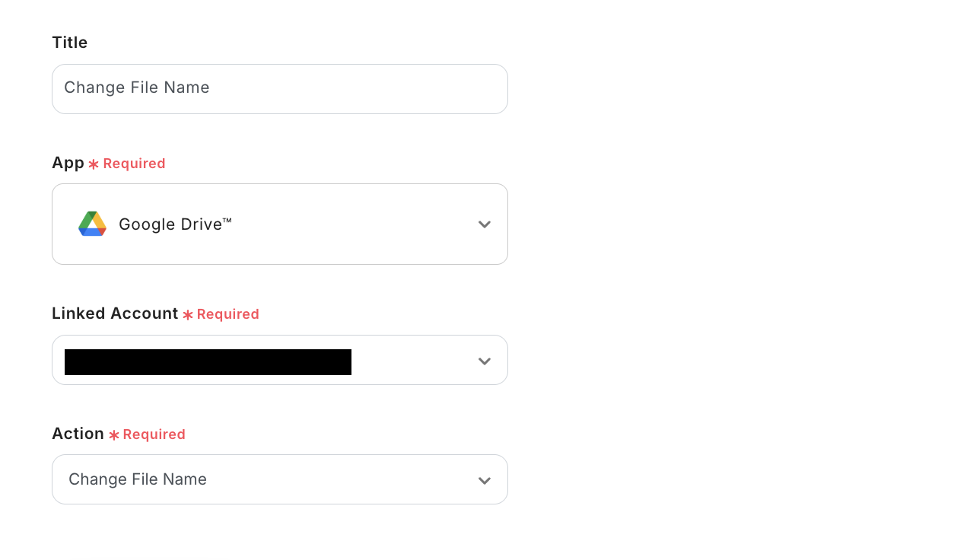The height and width of the screenshot is (560, 954).
Task: Click the "Google Drive™" text in App selector
Action: point(170,224)
